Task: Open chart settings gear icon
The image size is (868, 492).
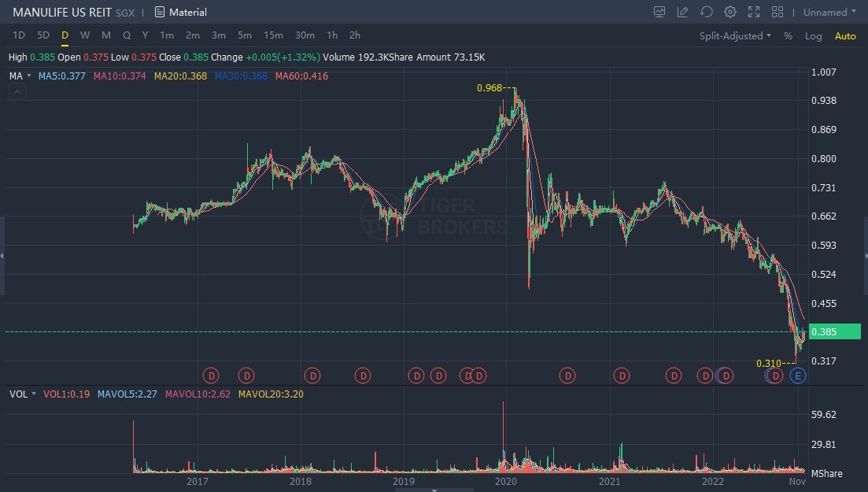Action: pos(730,12)
